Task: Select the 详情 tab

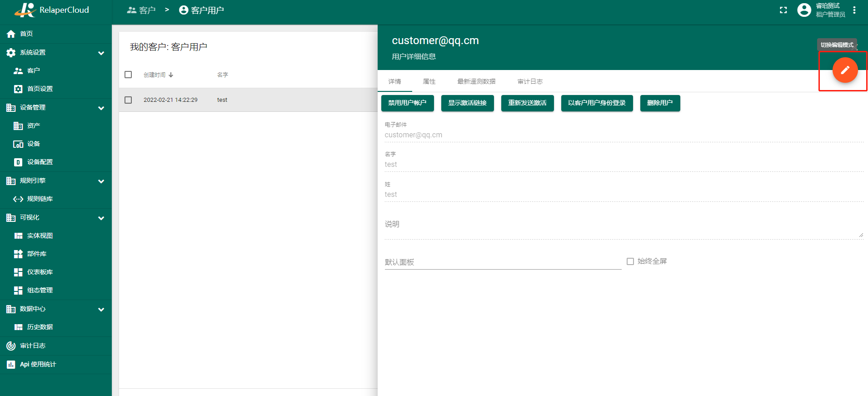Action: (x=394, y=81)
